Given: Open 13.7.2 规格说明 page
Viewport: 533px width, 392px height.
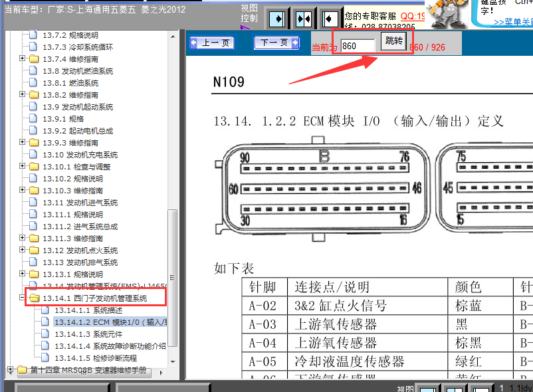Looking at the screenshot, I should tap(70, 35).
